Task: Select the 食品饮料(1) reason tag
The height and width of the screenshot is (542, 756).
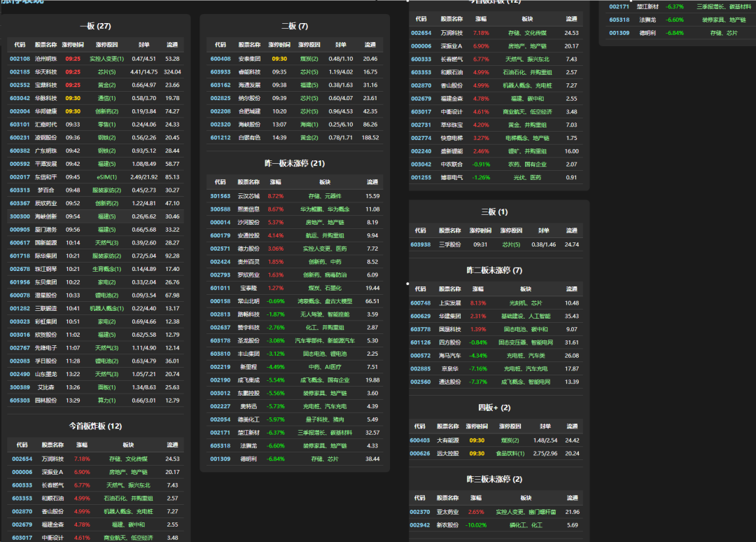Action: (510, 453)
